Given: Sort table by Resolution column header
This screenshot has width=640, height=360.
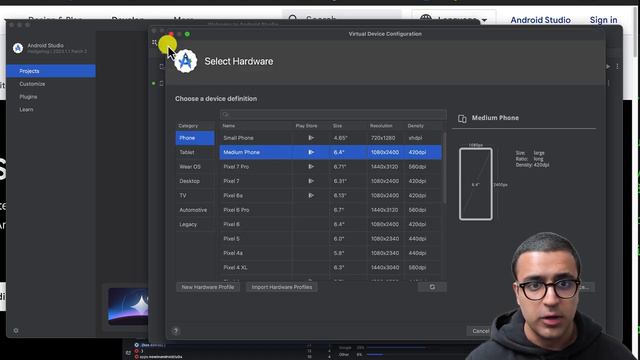Looking at the screenshot, I should 381,126.
